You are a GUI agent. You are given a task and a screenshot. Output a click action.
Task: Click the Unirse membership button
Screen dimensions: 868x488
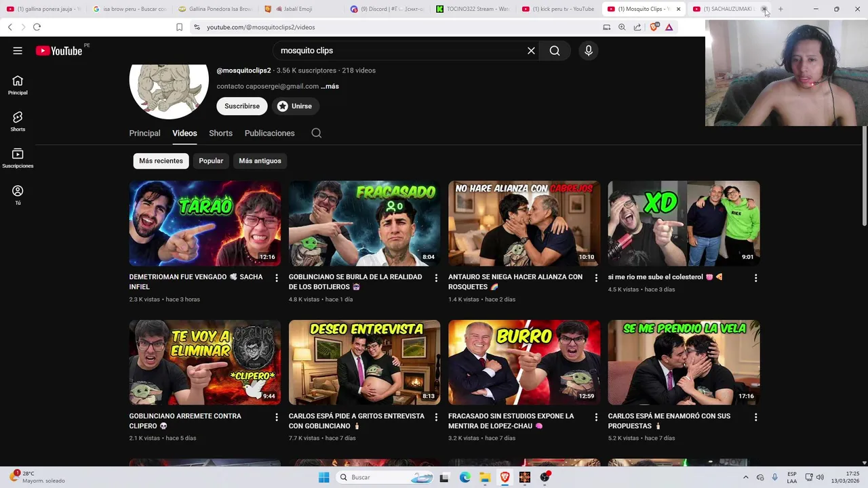coord(295,106)
